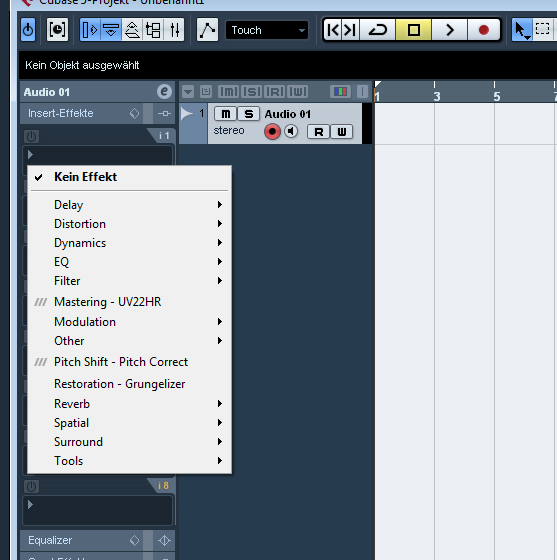The height and width of the screenshot is (560, 557).
Task: Select Mastering - UV22HR effect
Action: [129, 302]
